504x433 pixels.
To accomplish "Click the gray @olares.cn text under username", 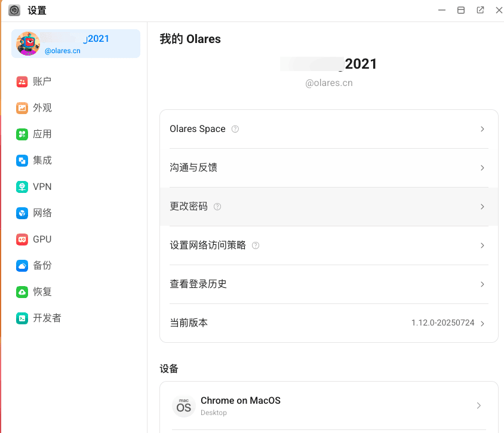I will [329, 83].
